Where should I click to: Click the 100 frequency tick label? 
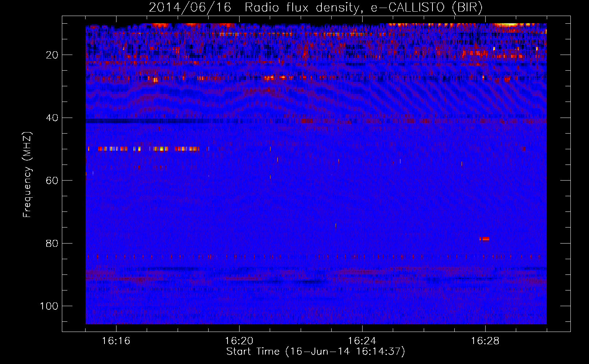(x=49, y=306)
